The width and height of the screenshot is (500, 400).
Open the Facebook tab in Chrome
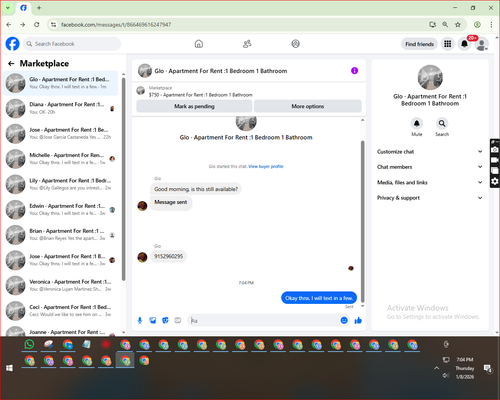click(24, 8)
